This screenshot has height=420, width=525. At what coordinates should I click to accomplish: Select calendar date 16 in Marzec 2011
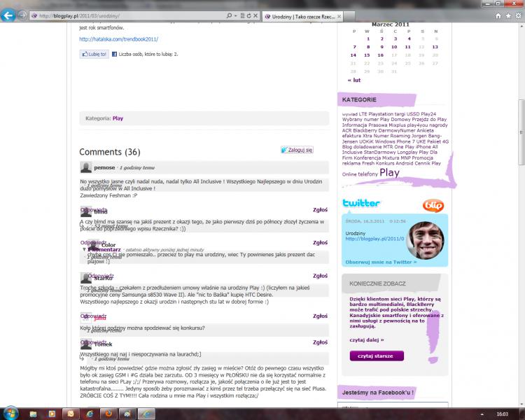[380, 55]
